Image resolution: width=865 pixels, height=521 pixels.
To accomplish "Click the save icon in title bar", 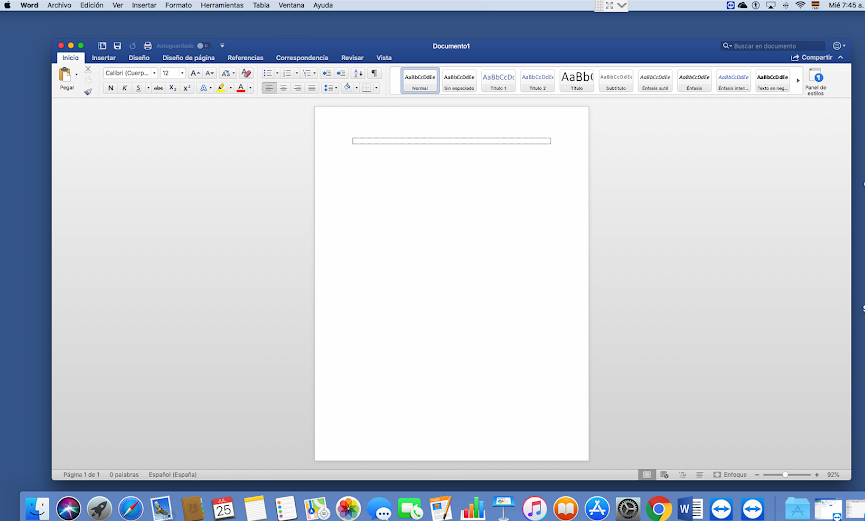I will coord(117,46).
